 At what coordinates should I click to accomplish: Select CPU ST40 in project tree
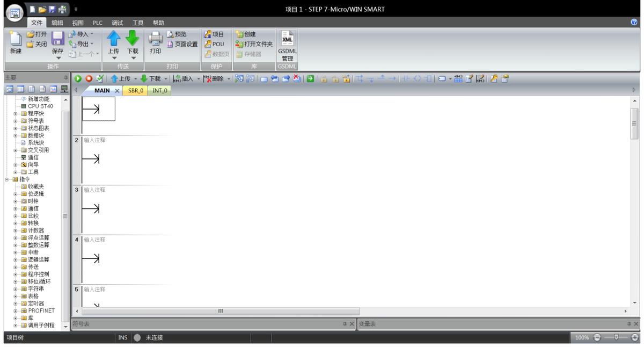point(36,106)
